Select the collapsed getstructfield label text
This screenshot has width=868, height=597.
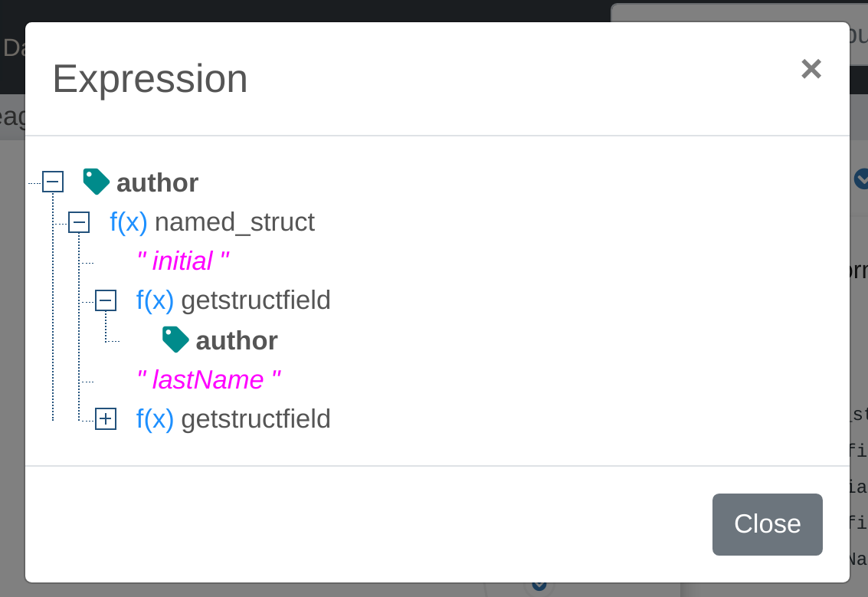point(255,419)
